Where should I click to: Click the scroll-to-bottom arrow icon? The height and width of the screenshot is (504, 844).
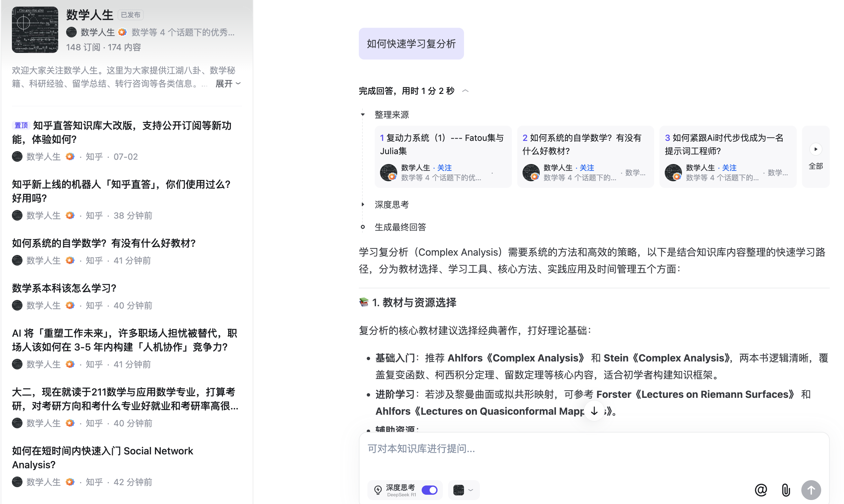pos(594,411)
